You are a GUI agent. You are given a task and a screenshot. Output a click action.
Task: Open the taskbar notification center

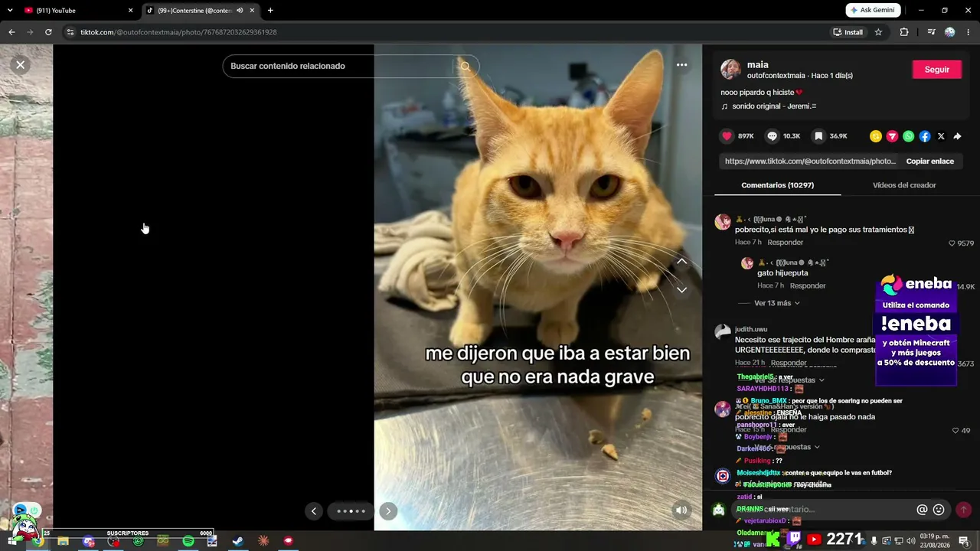pos(964,541)
